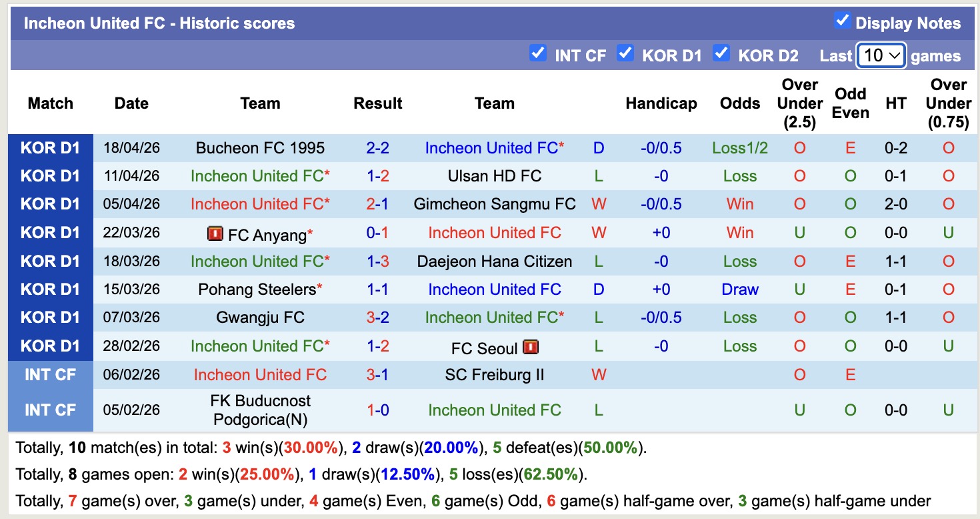
Task: Click the Daejeon Hana Citizen link
Action: point(494,261)
